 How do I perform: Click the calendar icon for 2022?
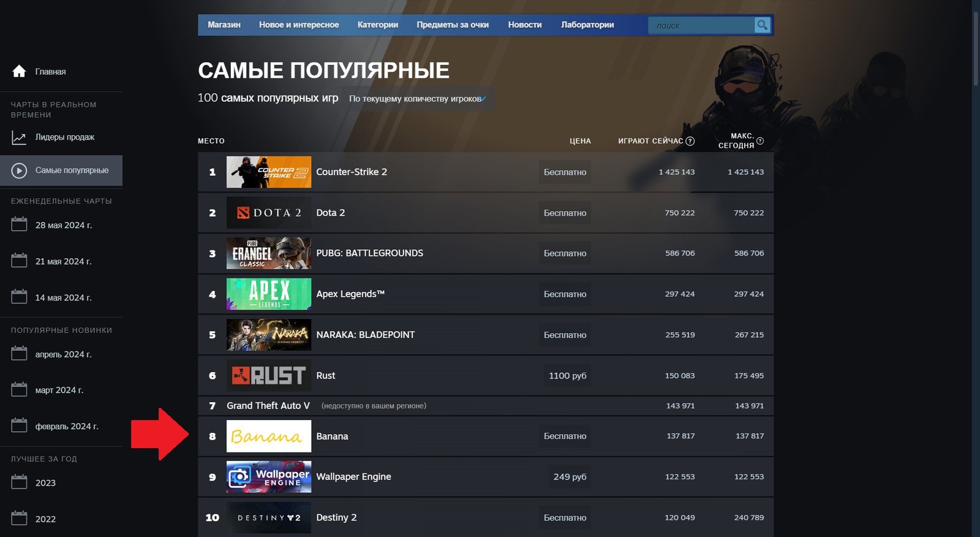19,519
